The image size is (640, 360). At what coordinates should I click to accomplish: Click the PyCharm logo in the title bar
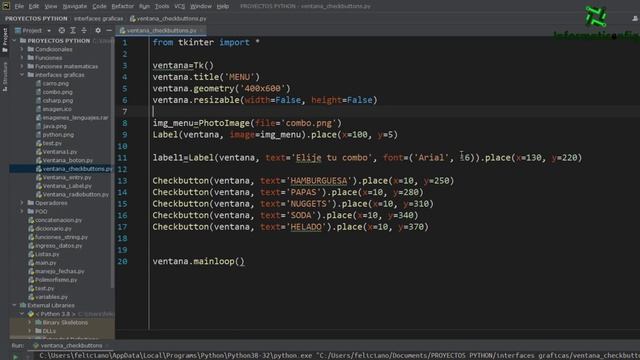coord(6,6)
